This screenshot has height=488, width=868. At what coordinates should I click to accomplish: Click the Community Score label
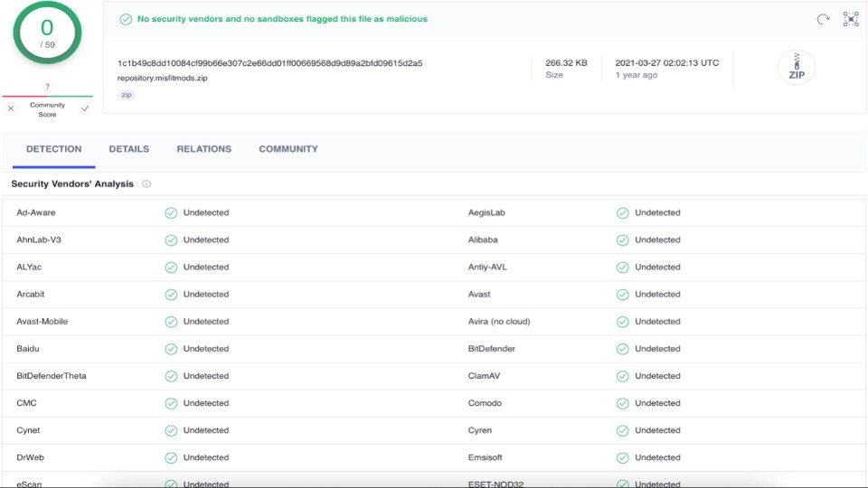click(48, 109)
